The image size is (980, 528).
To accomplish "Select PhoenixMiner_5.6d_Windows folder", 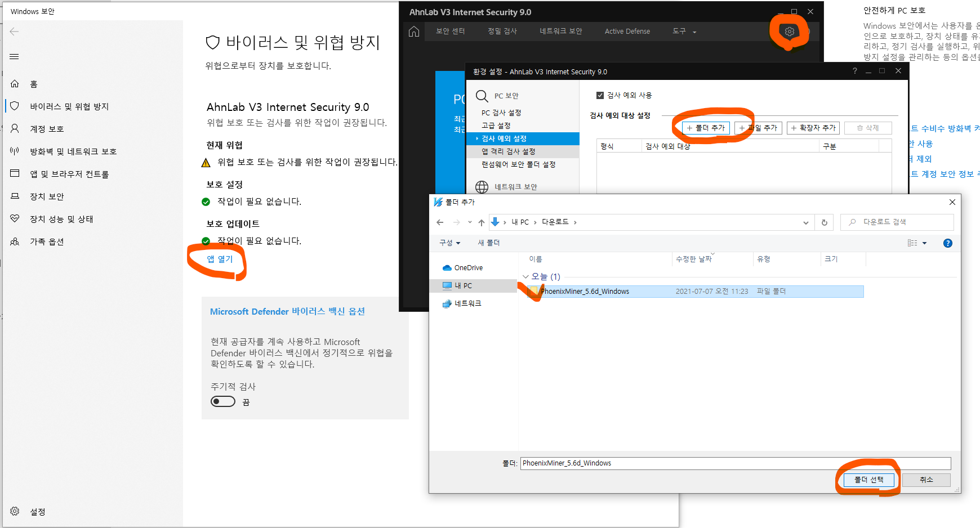I will [696, 291].
